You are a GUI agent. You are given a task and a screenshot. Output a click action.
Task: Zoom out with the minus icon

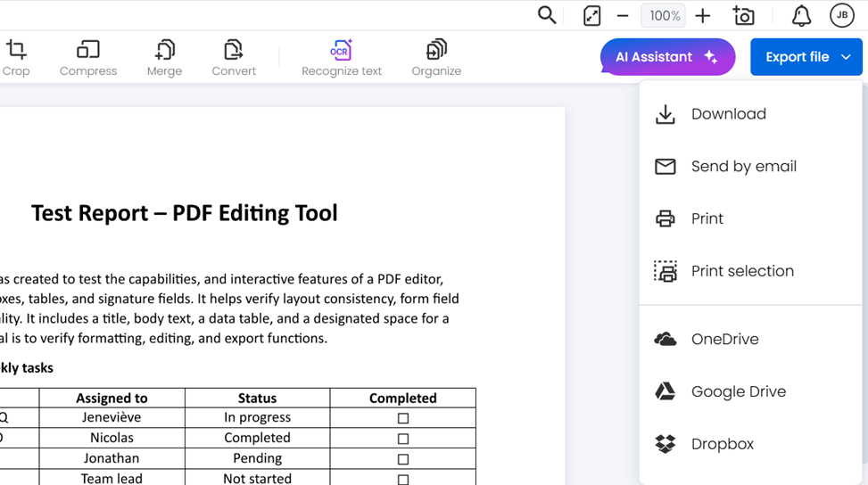tap(623, 16)
